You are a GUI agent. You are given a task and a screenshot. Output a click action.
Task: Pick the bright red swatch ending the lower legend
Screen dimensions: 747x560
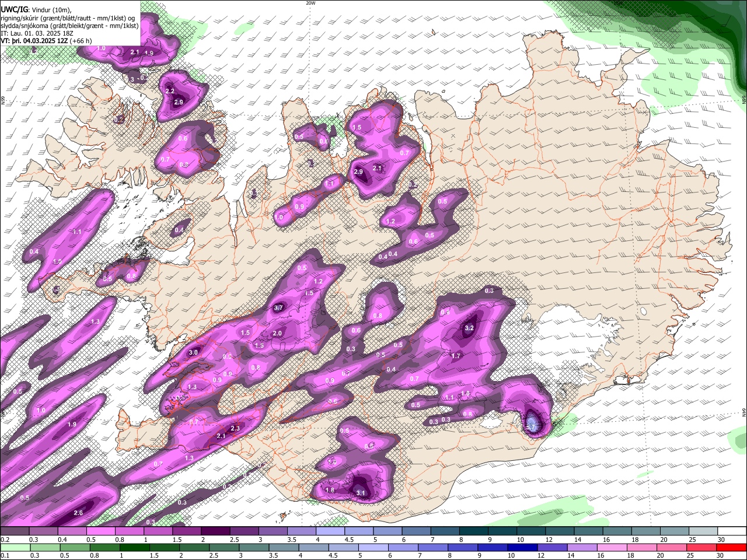pos(731,547)
